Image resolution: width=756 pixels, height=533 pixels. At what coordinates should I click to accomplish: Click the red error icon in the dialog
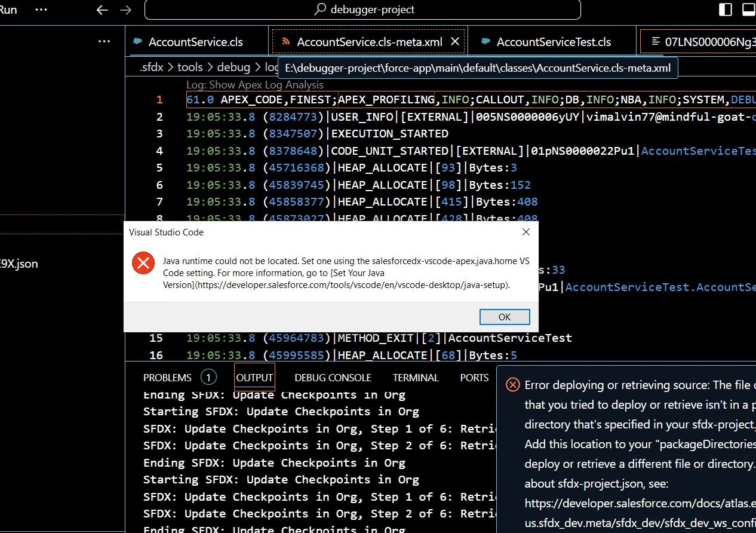[x=143, y=263]
